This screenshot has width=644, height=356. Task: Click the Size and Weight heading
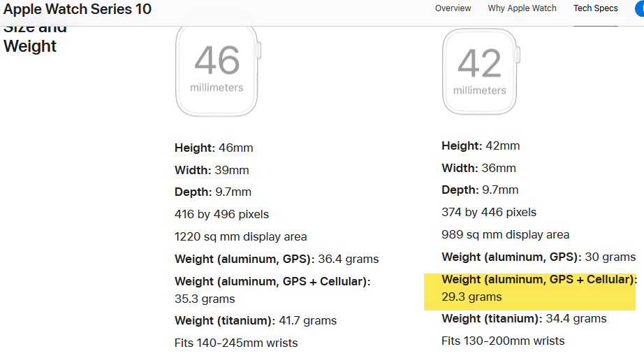pyautogui.click(x=35, y=39)
